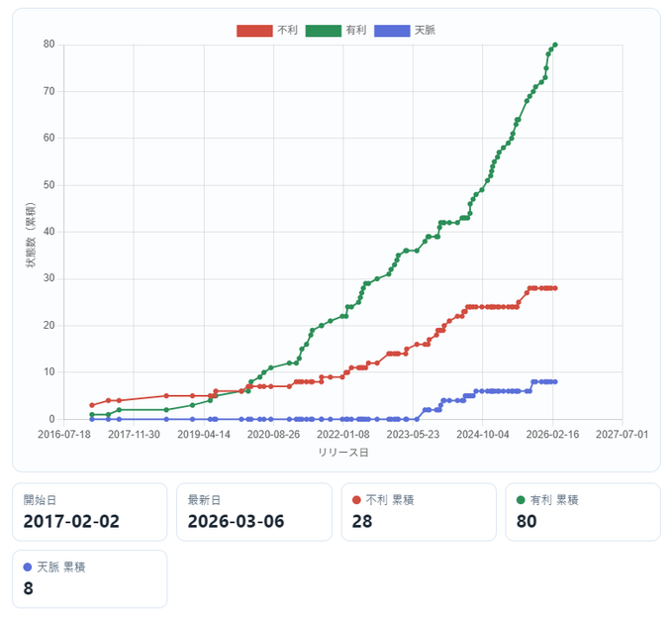The image size is (672, 617).
Task: Click the 開始日 date value 2017-02-02
Action: 71,522
